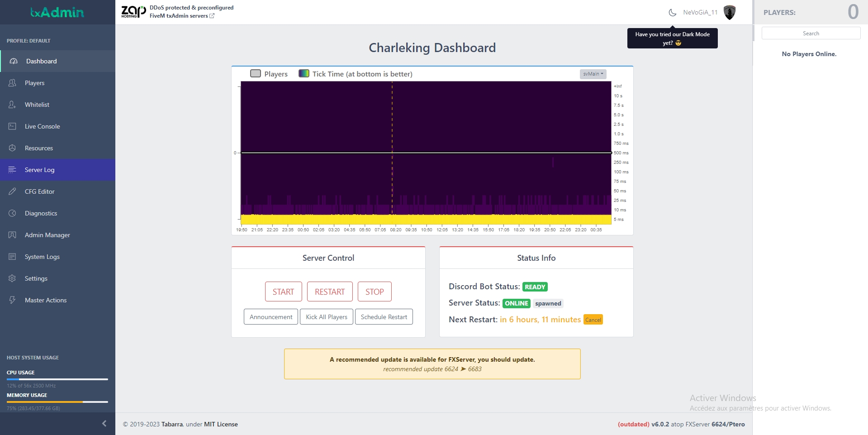Click the Resources cube icon
868x435 pixels.
(12, 148)
